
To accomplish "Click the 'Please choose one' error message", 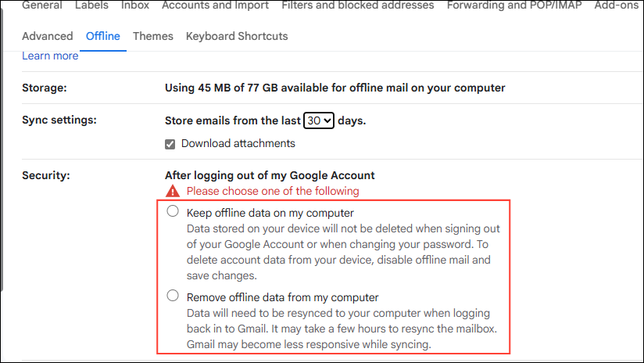I will (x=272, y=192).
